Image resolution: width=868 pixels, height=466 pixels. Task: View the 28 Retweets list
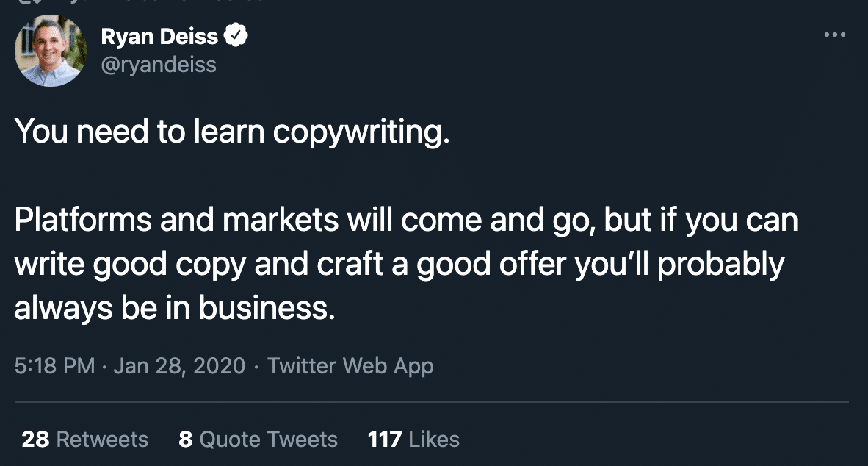pyautogui.click(x=84, y=440)
